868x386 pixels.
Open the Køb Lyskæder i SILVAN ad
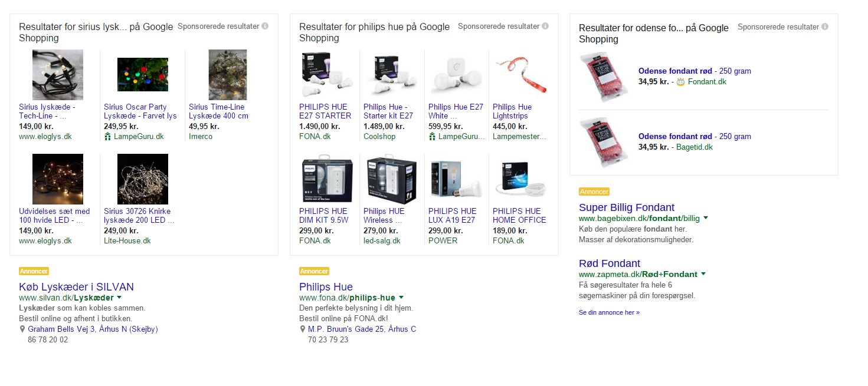pyautogui.click(x=76, y=287)
